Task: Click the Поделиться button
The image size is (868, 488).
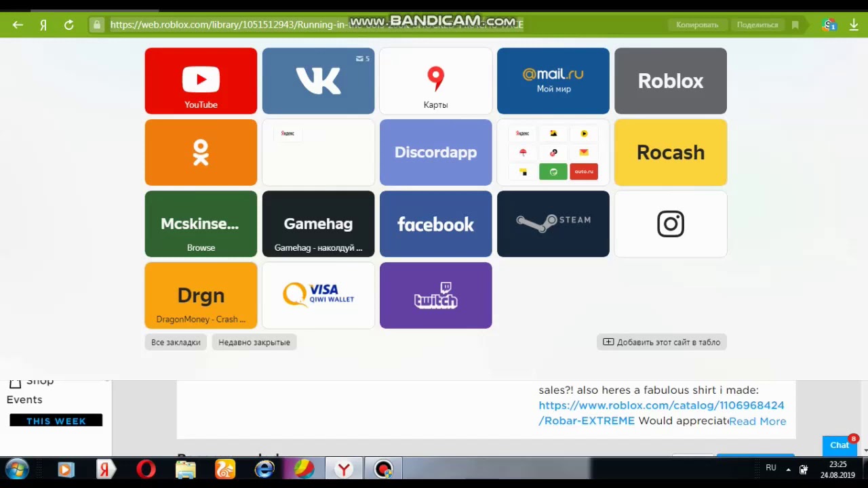Action: (x=757, y=25)
